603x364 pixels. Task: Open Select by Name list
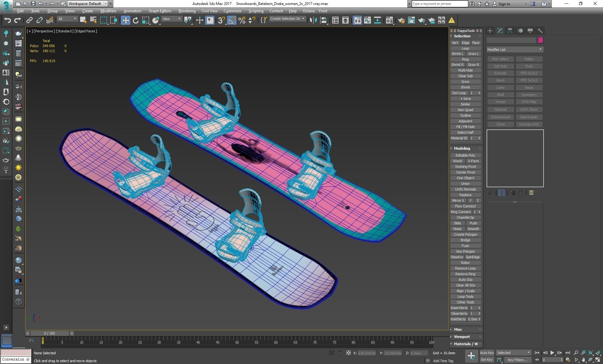coord(93,20)
